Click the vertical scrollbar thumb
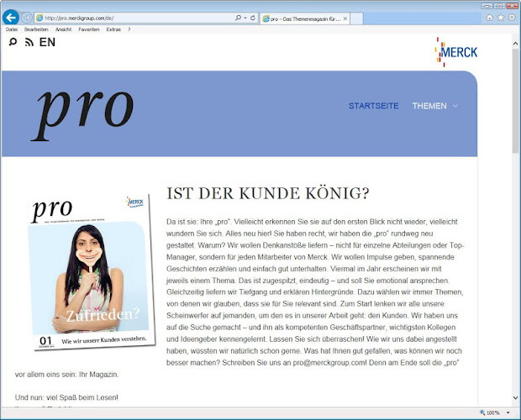 point(515,101)
